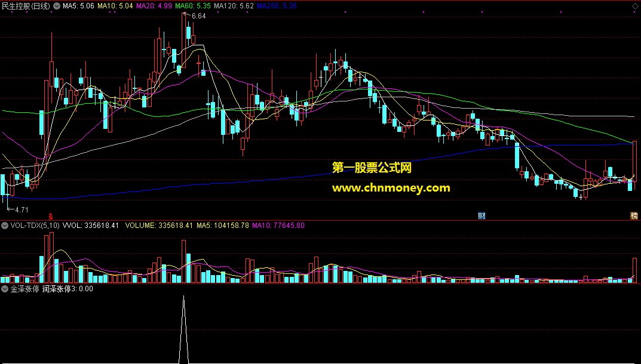Select the white spike in 金泽涨停 panel
641x364 pixels.
(183, 329)
